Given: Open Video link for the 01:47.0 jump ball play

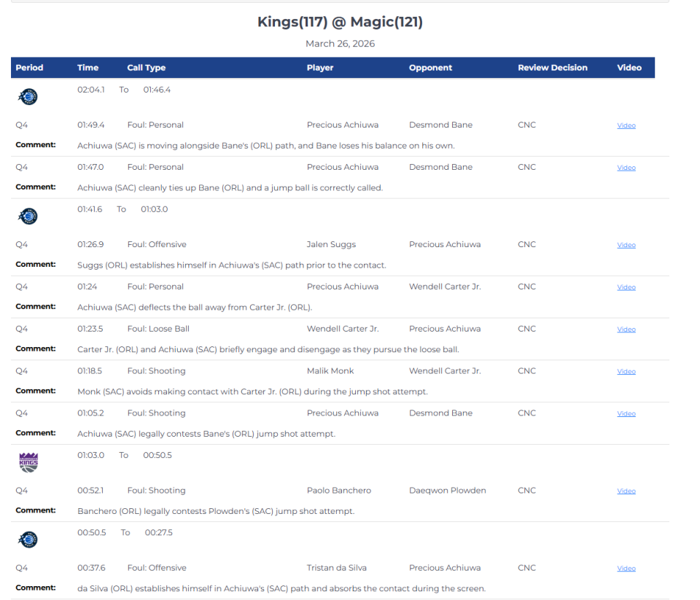Looking at the screenshot, I should coord(626,168).
